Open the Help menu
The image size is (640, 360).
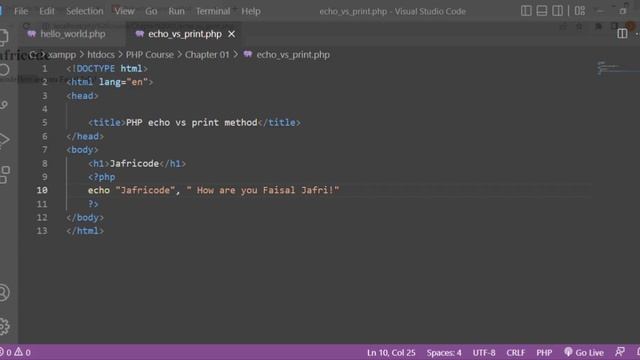[x=251, y=11]
